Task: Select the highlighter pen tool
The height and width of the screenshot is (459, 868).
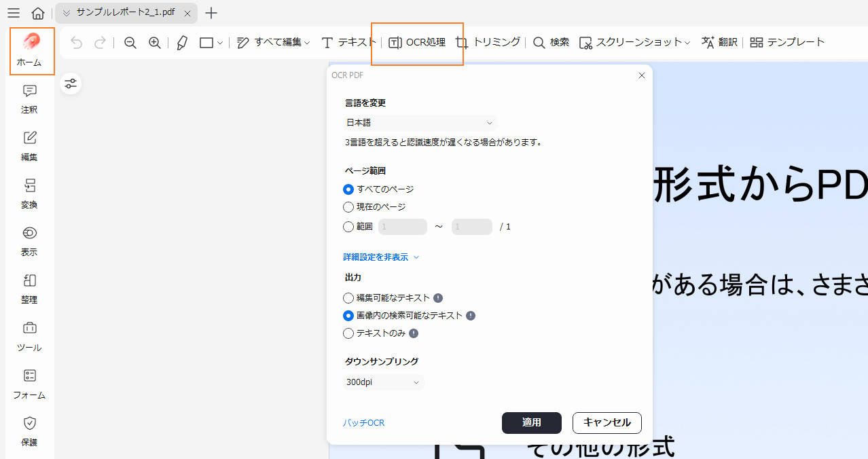Action: [x=182, y=43]
